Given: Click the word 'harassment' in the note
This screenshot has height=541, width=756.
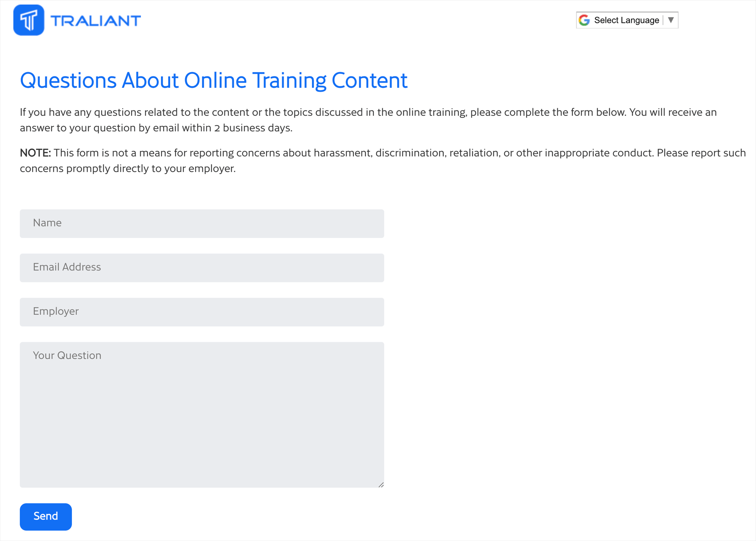Looking at the screenshot, I should [342, 153].
